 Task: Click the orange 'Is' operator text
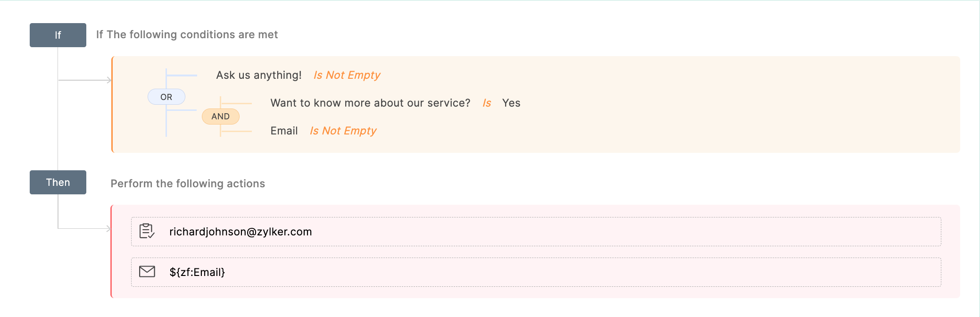coord(487,103)
